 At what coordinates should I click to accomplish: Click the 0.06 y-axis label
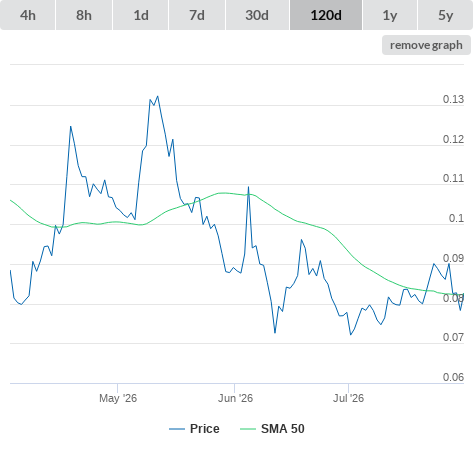(x=453, y=377)
